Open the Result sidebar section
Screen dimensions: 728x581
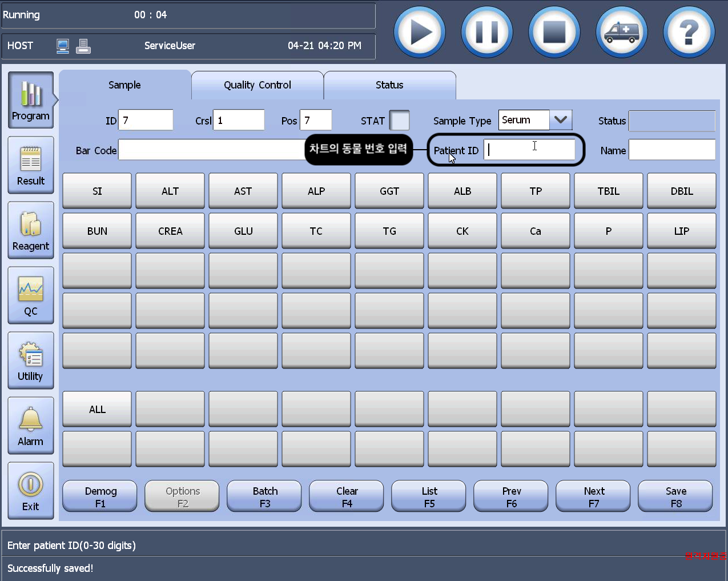tap(31, 165)
